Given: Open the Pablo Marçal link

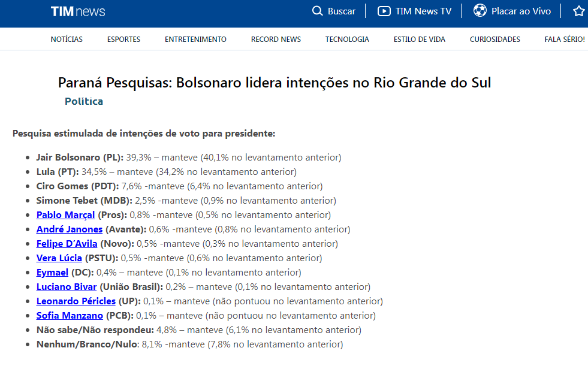Looking at the screenshot, I should (x=65, y=215).
